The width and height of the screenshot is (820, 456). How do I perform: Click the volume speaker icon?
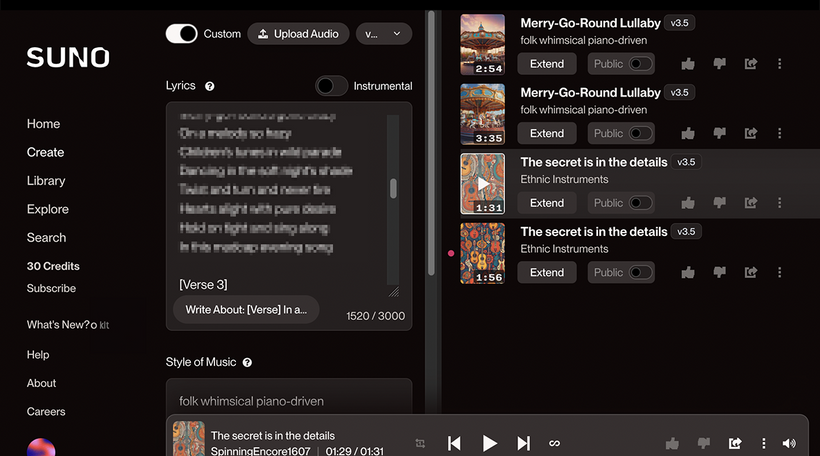[789, 443]
